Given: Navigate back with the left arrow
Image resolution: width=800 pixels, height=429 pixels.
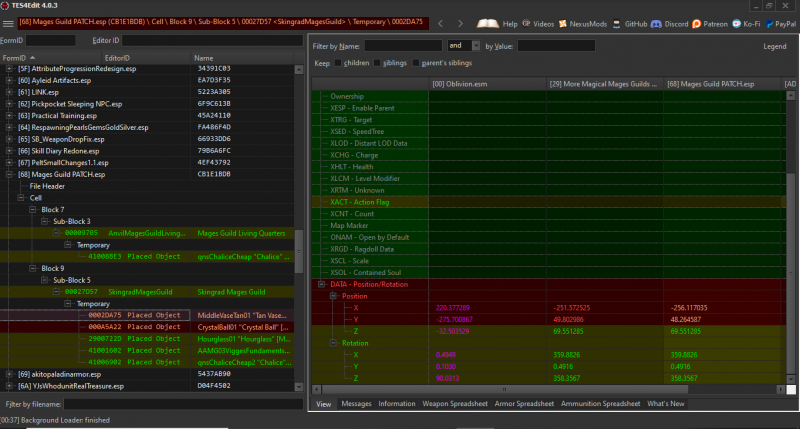Looking at the screenshot, I should click(x=441, y=23).
